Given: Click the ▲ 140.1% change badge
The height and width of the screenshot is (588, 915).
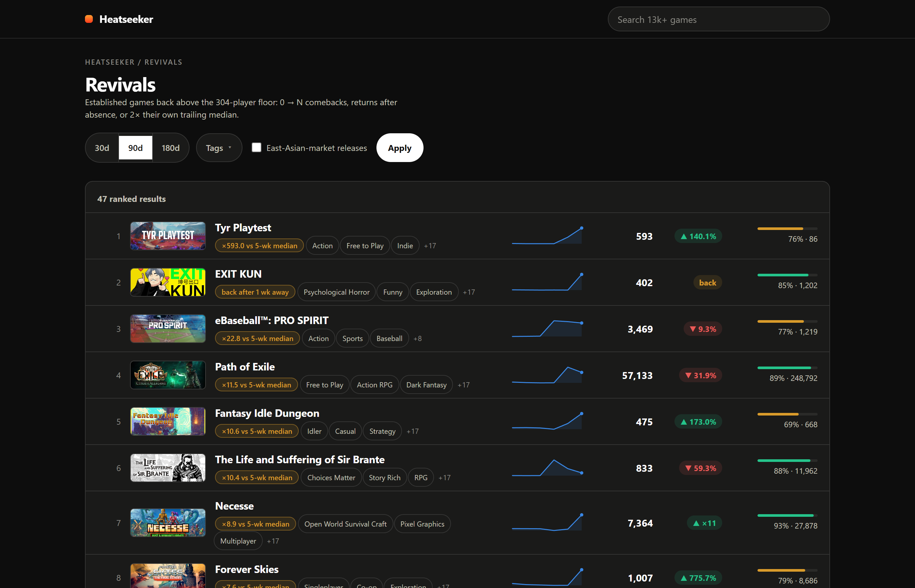Looking at the screenshot, I should (x=698, y=237).
